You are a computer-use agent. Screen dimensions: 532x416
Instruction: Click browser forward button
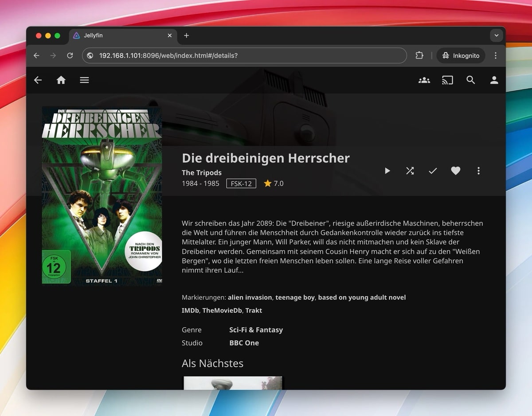click(x=53, y=55)
